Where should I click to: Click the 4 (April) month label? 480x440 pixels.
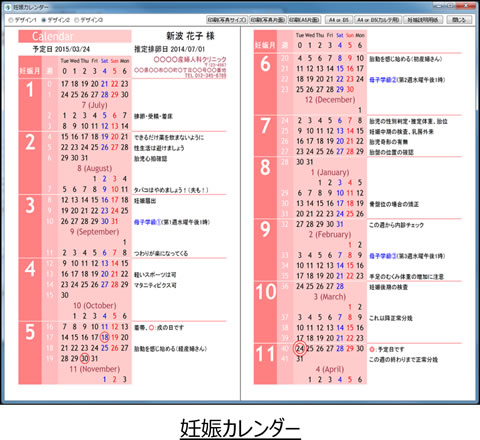(330, 369)
